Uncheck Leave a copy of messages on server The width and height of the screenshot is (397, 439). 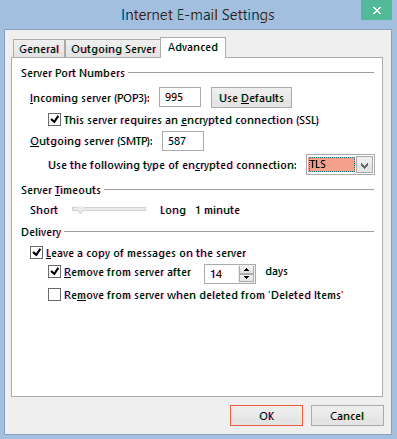pyautogui.click(x=36, y=253)
